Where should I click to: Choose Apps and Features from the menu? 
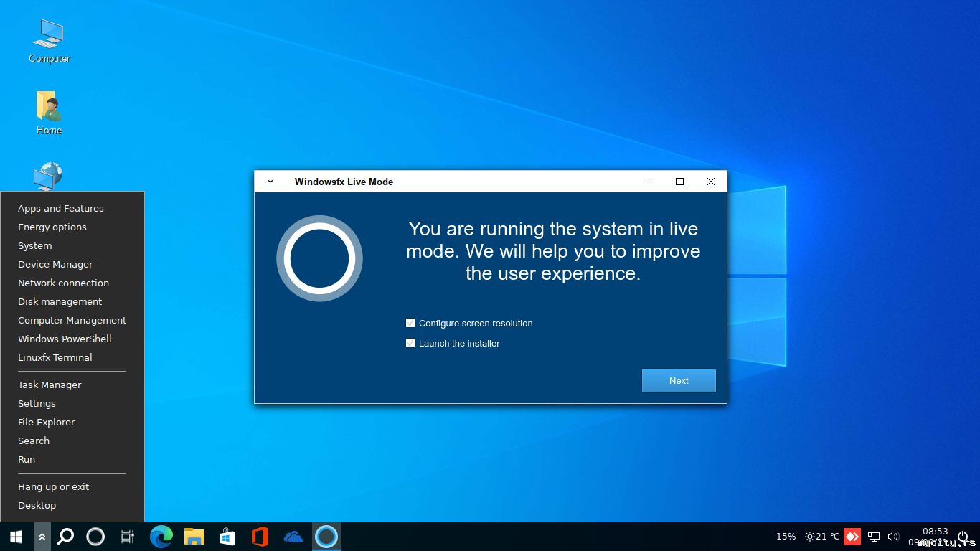(x=61, y=208)
